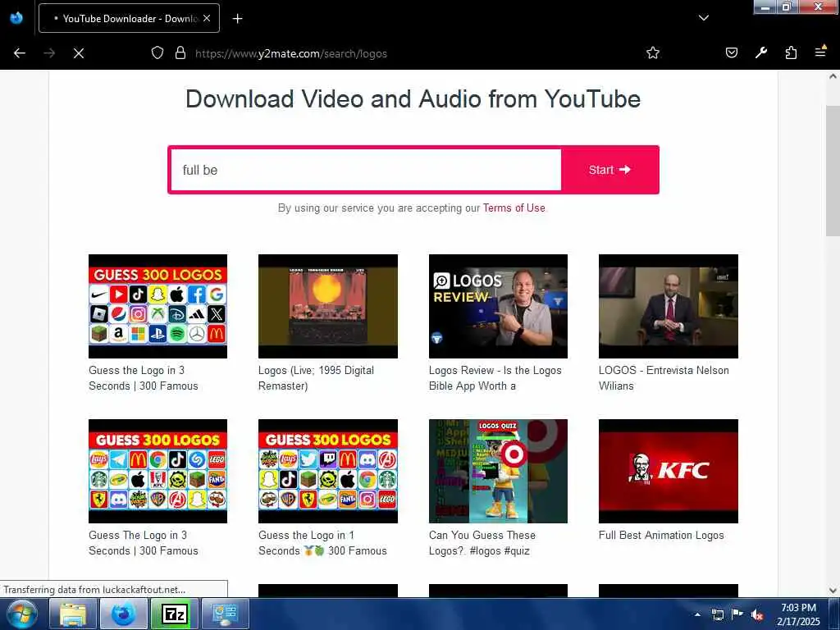Close the YouTube Downloader tab
Viewport: 840px width, 630px height.
(x=207, y=18)
